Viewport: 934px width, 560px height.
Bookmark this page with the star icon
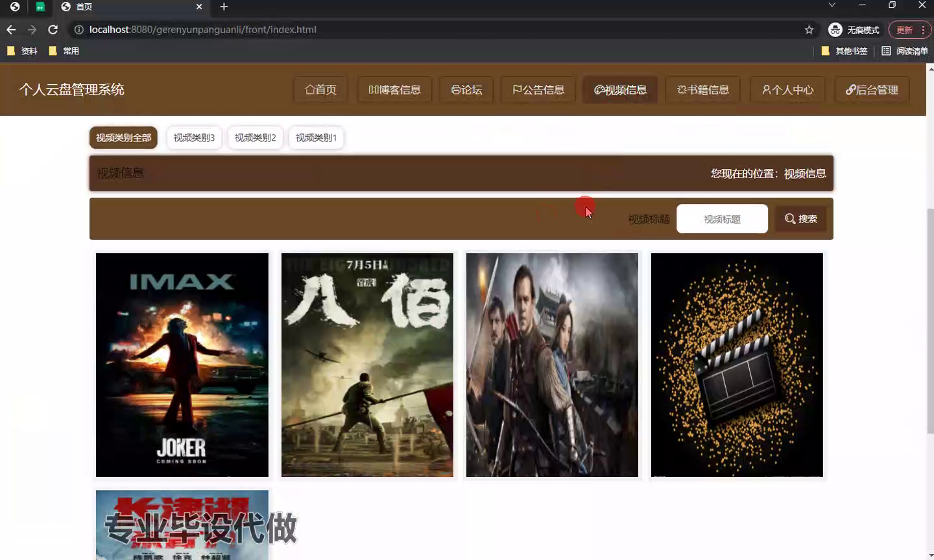click(x=809, y=30)
